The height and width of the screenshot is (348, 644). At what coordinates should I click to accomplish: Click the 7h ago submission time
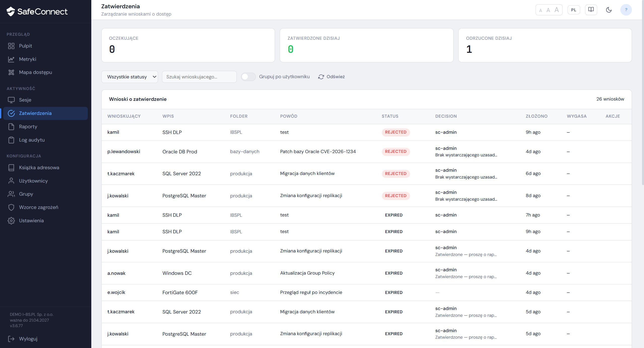click(x=533, y=215)
